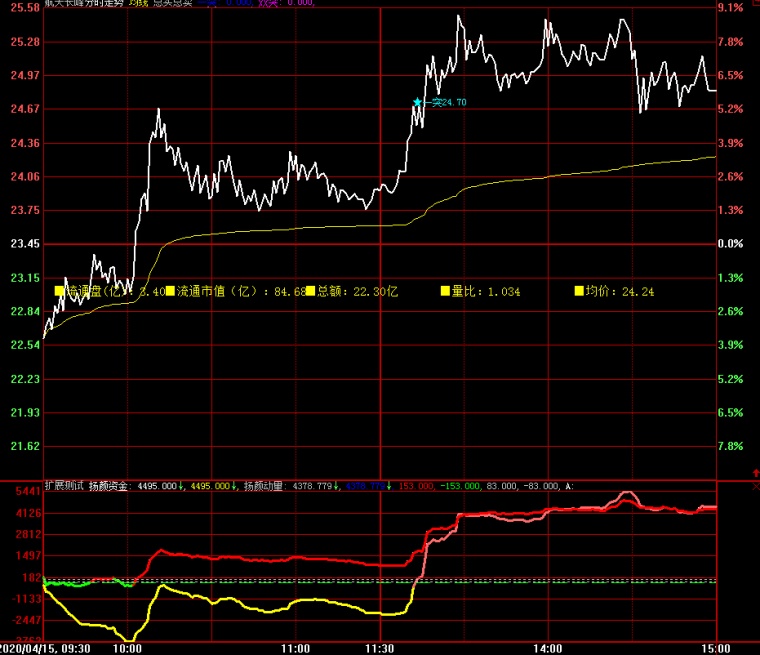
Task: Click the 14:00 label on the time axis
Action: [x=546, y=648]
